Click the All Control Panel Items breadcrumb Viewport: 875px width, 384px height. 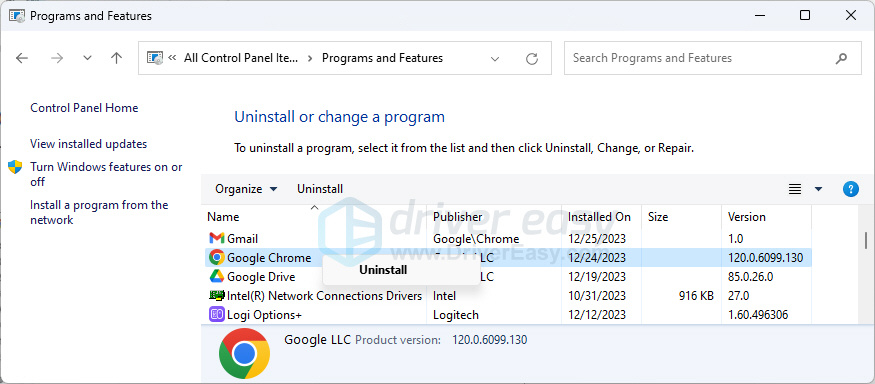(241, 58)
